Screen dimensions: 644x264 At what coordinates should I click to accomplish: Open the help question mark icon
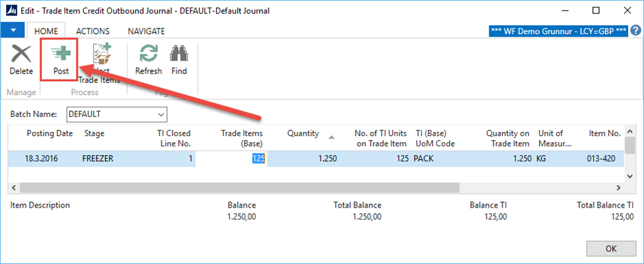[x=636, y=31]
